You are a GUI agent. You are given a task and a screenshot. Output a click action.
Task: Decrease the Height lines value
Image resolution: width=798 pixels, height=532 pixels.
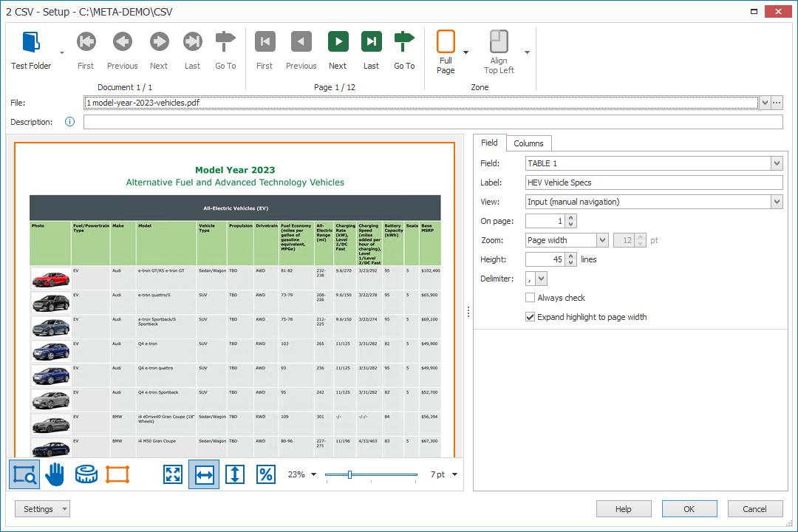(x=571, y=263)
